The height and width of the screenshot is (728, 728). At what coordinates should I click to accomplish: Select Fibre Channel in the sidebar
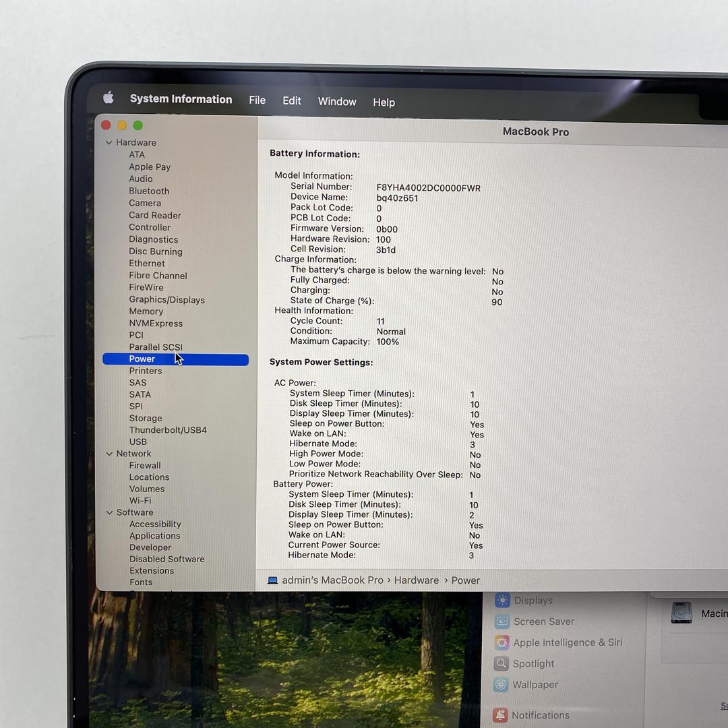(158, 275)
